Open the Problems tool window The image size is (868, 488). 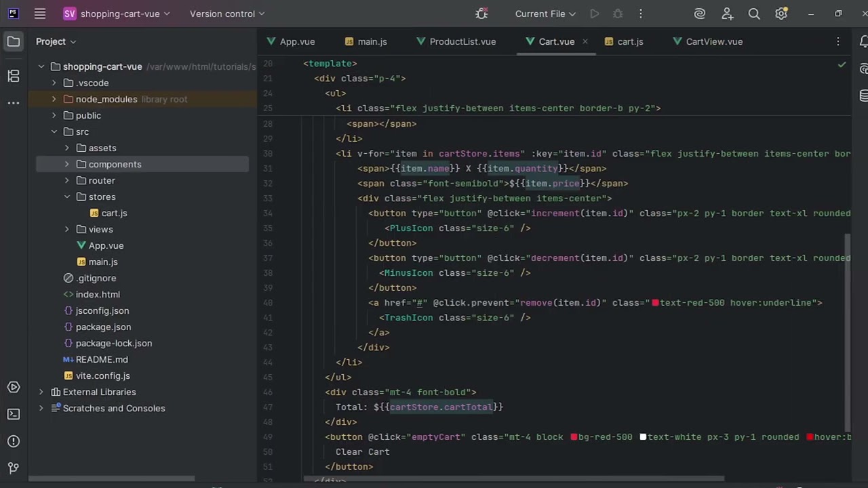pos(14,441)
